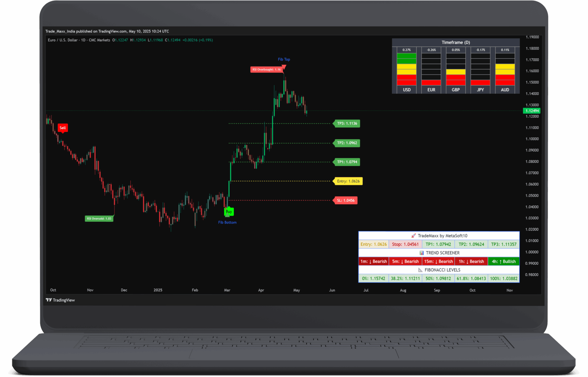Click the top green USD strength bar

[407, 56]
